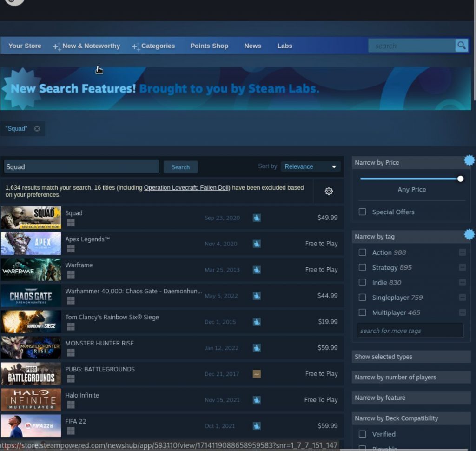Screen dimensions: 476x451
Task: Click the Windows platform icon under Squad
Action: click(70, 223)
